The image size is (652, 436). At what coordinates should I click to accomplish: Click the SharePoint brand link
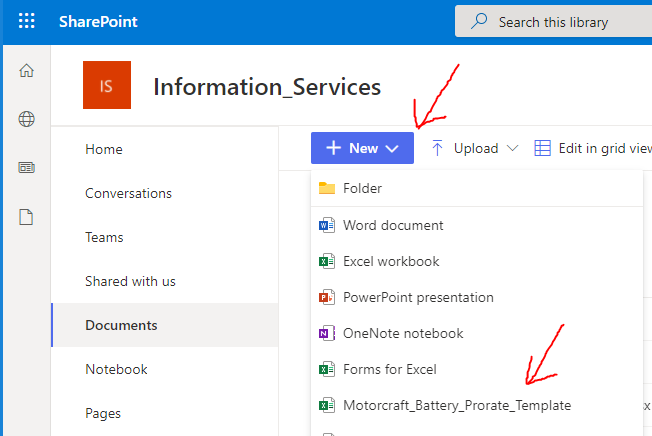(x=98, y=22)
